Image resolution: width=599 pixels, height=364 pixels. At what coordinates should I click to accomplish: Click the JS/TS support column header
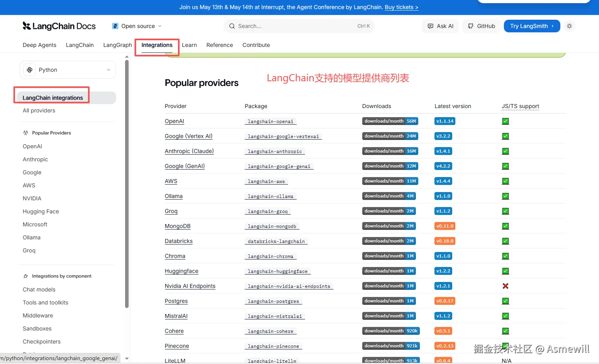point(520,106)
